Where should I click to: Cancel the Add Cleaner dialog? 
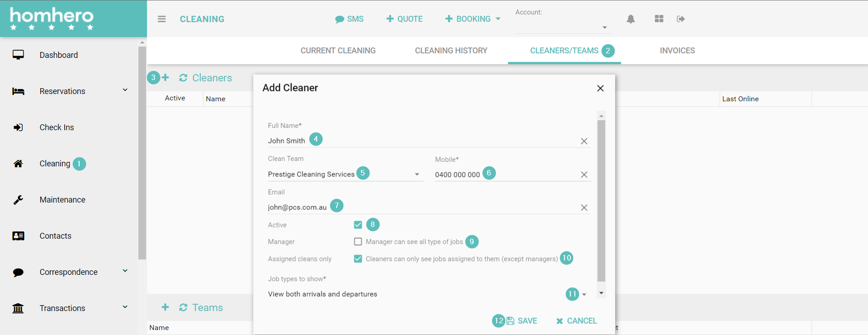(577, 321)
